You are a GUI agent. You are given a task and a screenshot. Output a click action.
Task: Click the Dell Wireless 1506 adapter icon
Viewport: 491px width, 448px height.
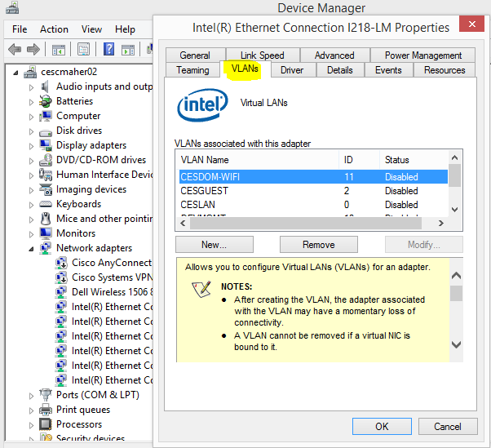[61, 292]
